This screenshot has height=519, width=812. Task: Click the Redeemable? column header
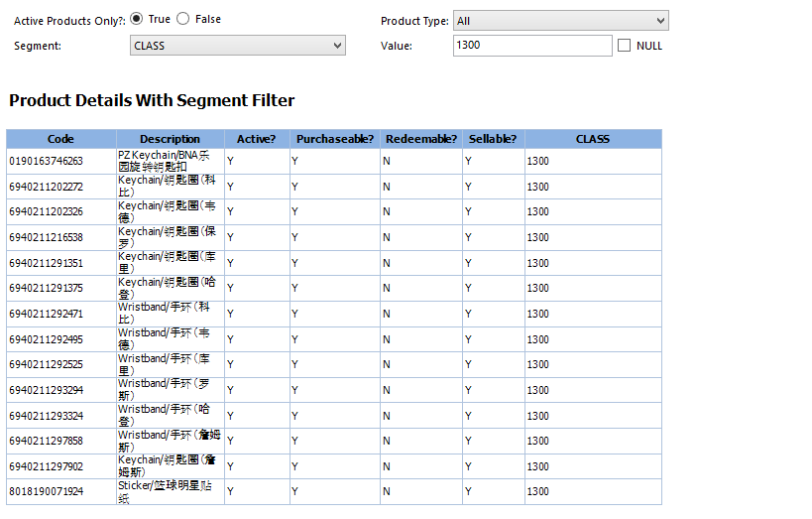click(421, 139)
